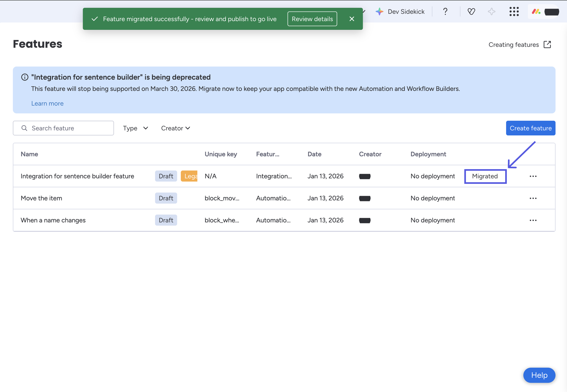Open three-dot menu for When a name changes
The width and height of the screenshot is (567, 392).
[x=533, y=220]
